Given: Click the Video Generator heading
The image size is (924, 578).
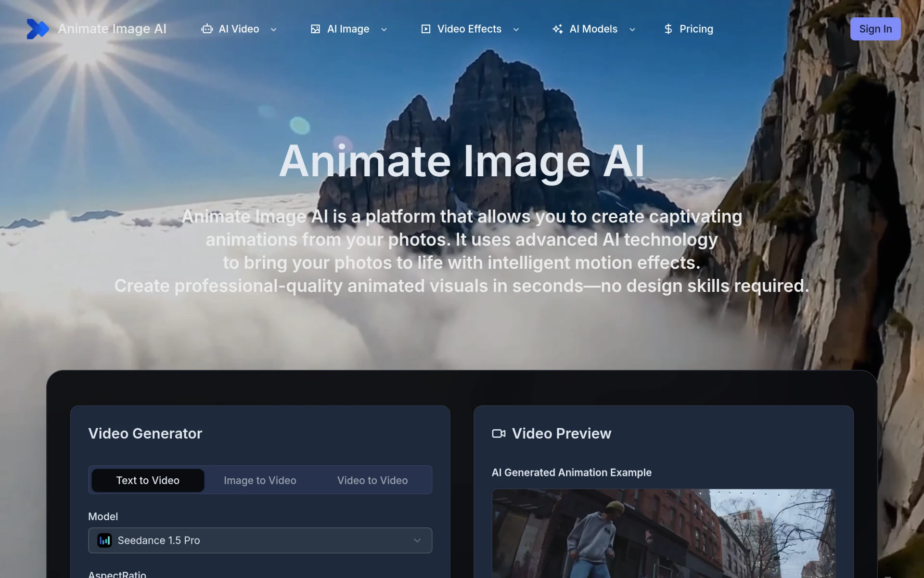Looking at the screenshot, I should [145, 433].
